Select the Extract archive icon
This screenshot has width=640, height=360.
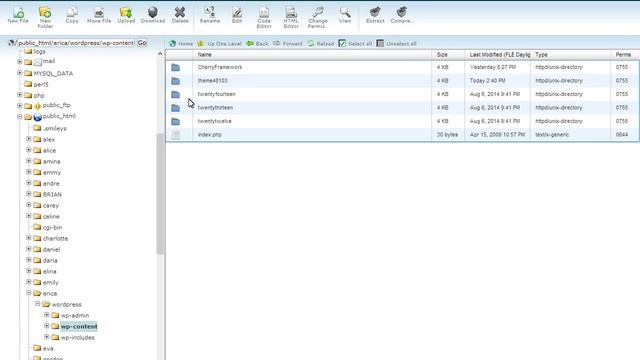tap(375, 15)
